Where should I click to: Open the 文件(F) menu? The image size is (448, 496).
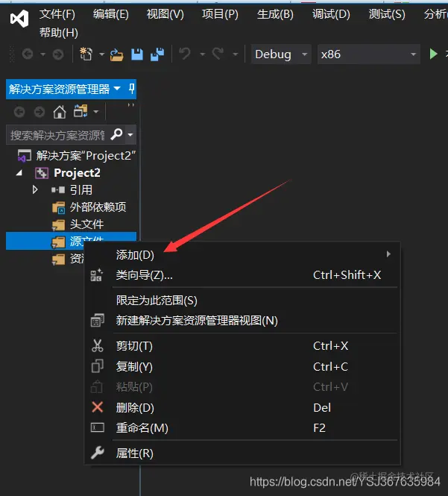click(57, 14)
